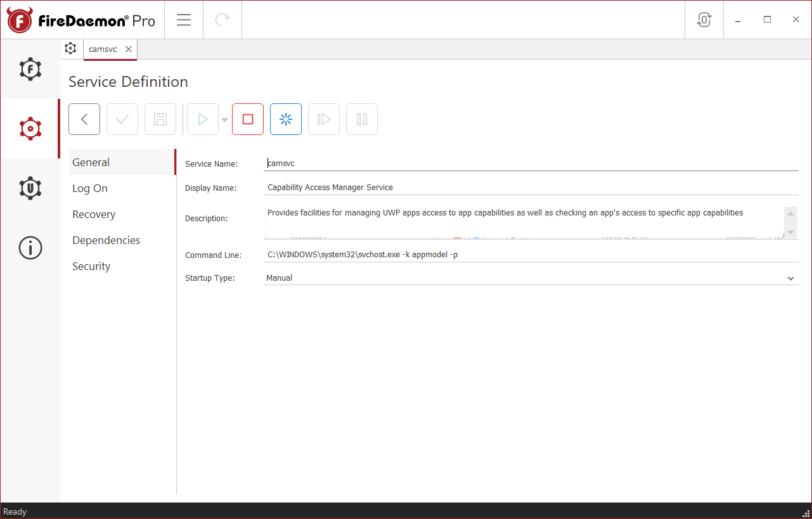The width and height of the screenshot is (812, 519).
Task: Click inside the Description text box
Action: pyautogui.click(x=524, y=222)
